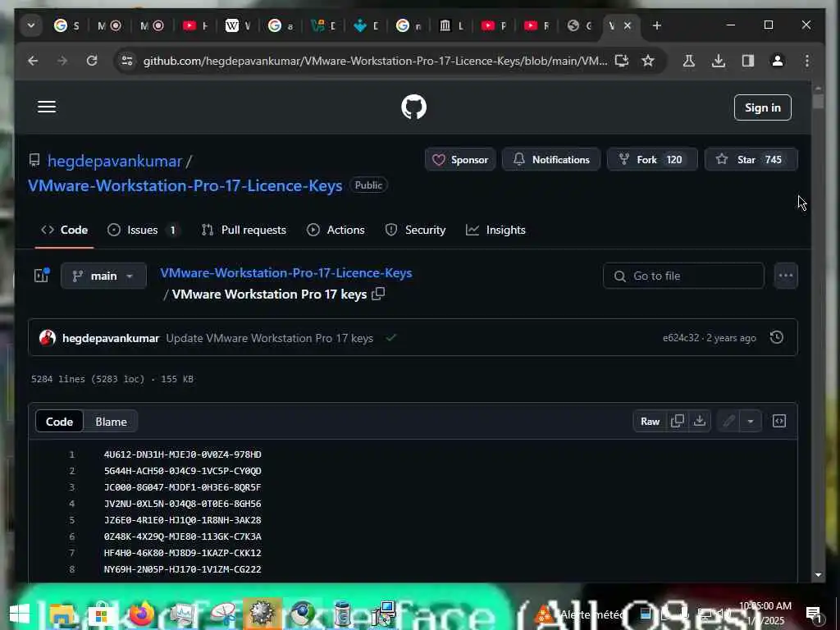Open Firefox from the taskbar
This screenshot has height=630, width=840.
141,614
